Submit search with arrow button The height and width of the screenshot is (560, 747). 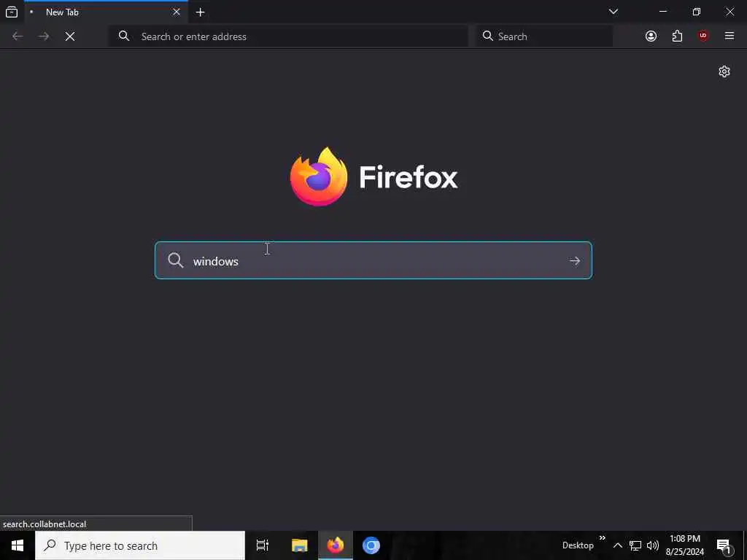point(575,261)
